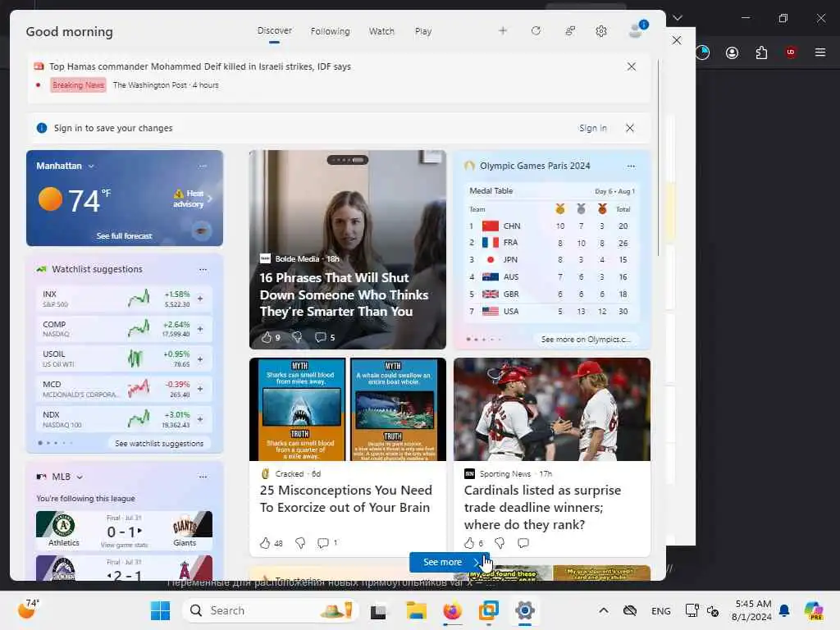
Task: Open the Play tab
Action: click(423, 32)
